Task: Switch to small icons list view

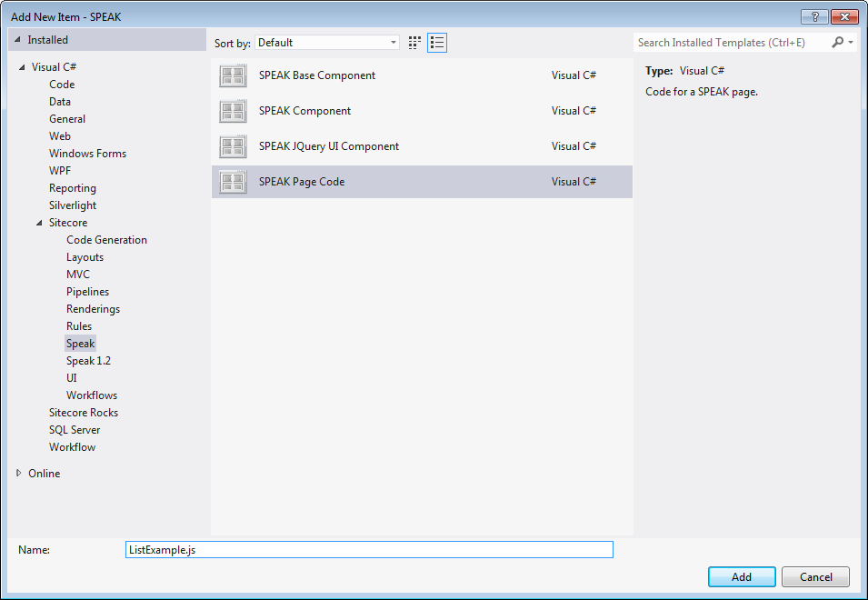Action: pyautogui.click(x=437, y=43)
